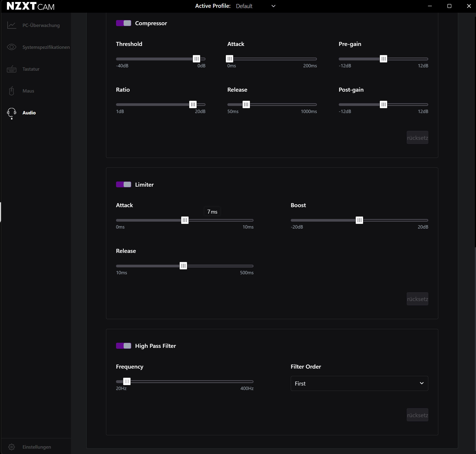This screenshot has height=454, width=476.
Task: Go to the Tastatur section
Action: point(31,69)
